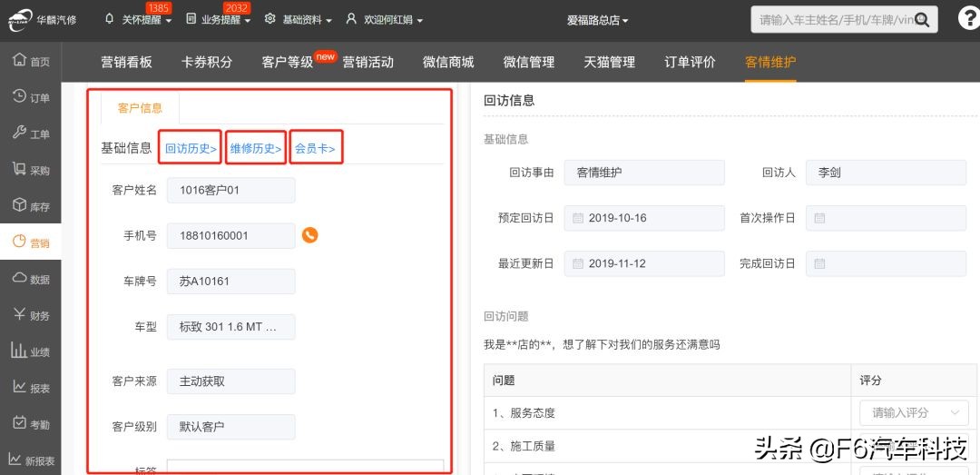Click the 车型 field
This screenshot has width=980, height=475.
pos(230,327)
